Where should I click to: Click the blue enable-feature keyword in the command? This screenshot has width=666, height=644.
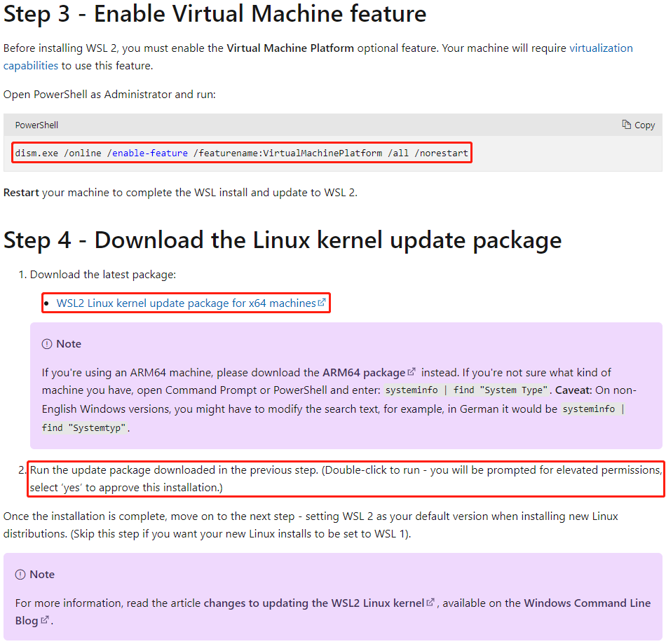[150, 153]
